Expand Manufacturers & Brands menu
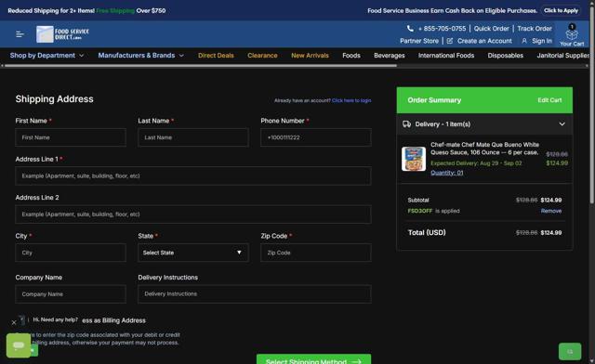Screen dimensions: 595x364 141,56
